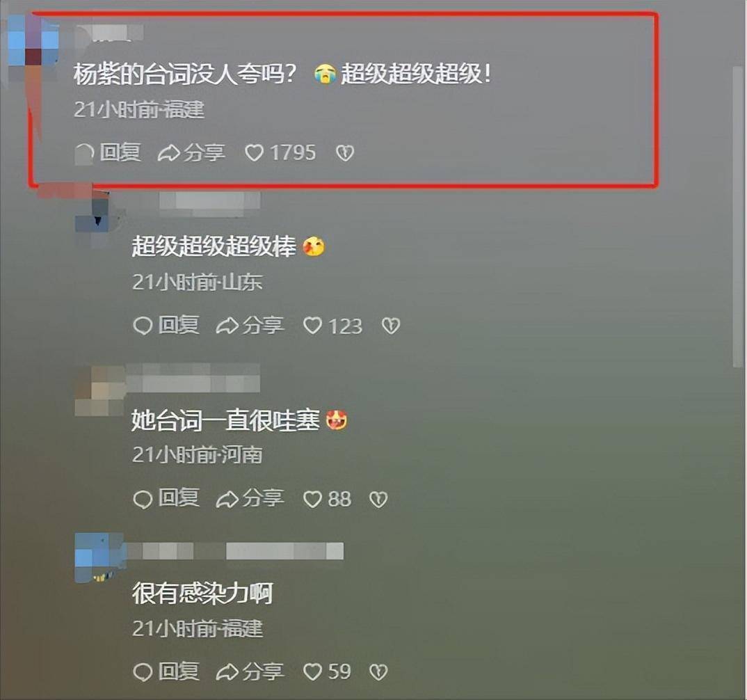Reply to the top highlighted comment

108,153
